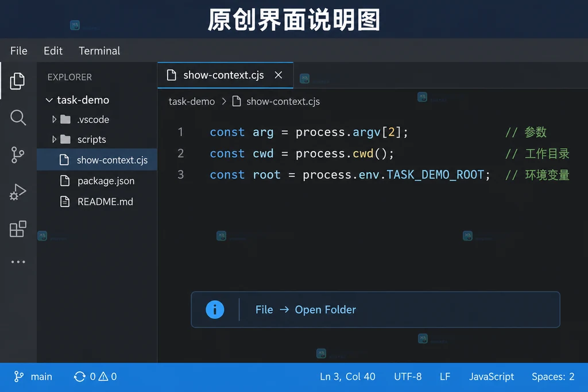Click the warnings triangle icon in status bar
This screenshot has height=392, width=588.
[x=103, y=377]
